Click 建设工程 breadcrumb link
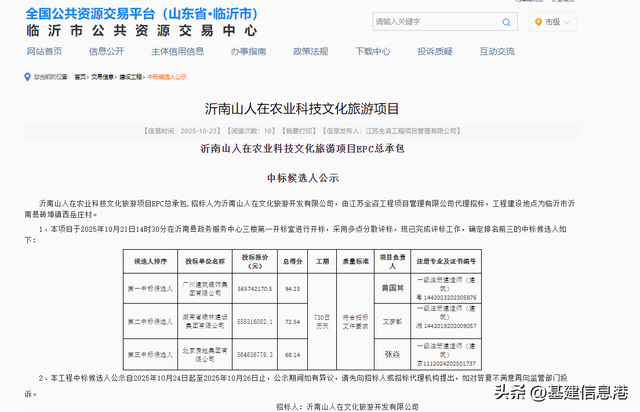This screenshot has width=640, height=412. click(131, 75)
